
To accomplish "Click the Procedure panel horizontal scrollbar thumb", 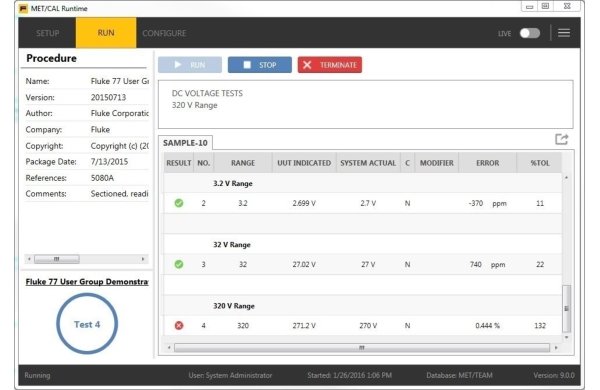I will tap(57, 259).
